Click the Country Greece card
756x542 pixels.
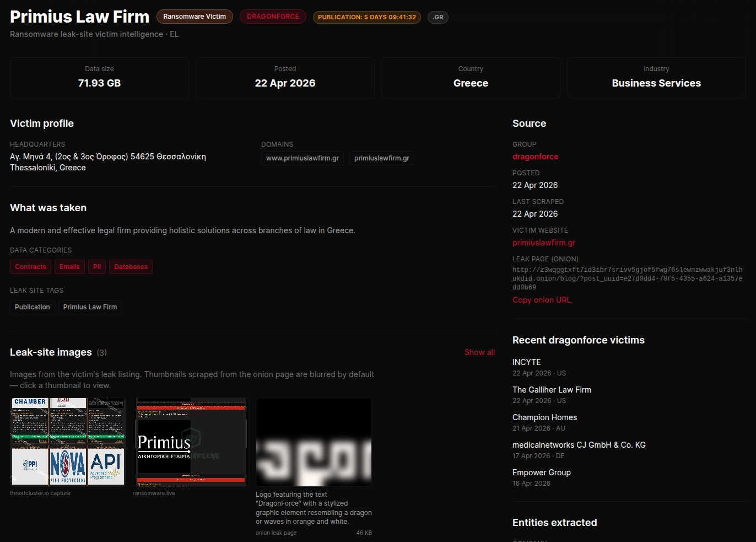[471, 78]
